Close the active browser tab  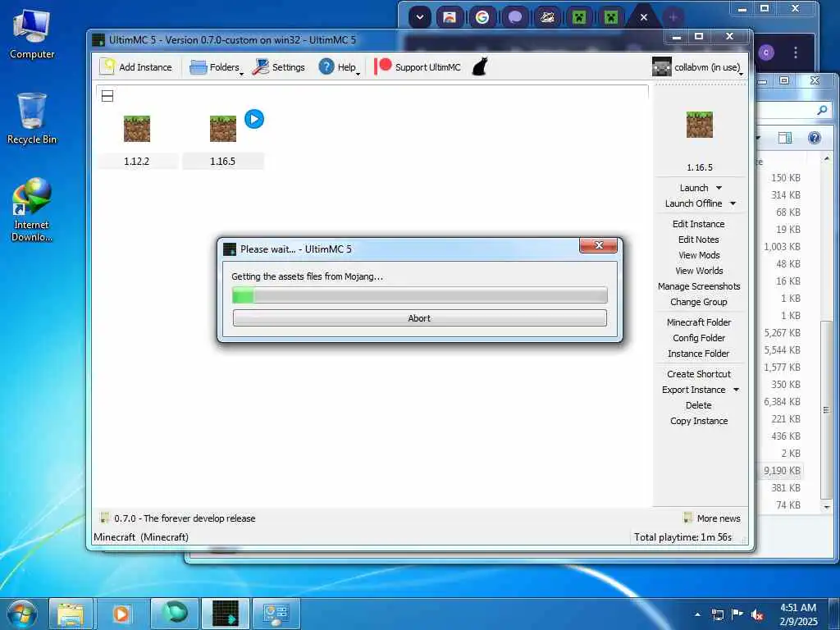tap(644, 17)
